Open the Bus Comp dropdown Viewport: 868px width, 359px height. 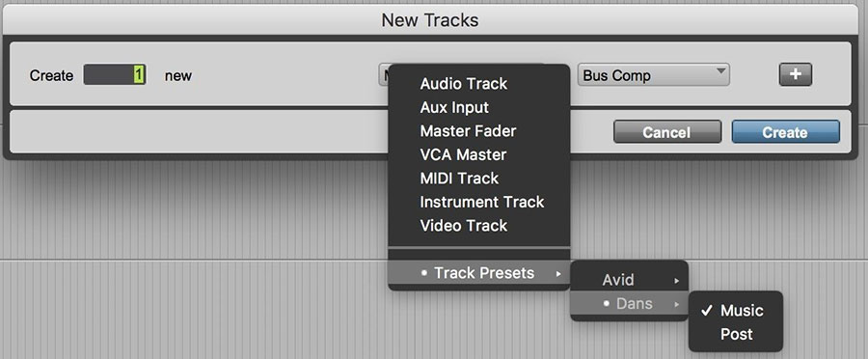[x=653, y=75]
